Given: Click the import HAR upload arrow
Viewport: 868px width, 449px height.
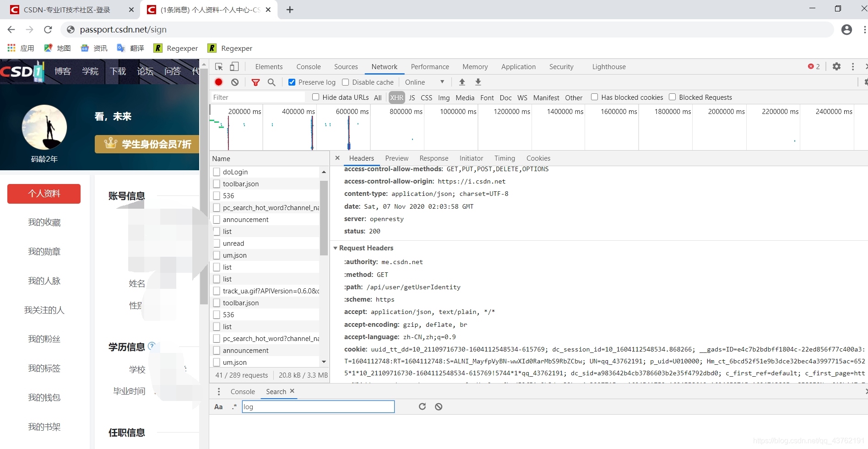Looking at the screenshot, I should point(462,82).
